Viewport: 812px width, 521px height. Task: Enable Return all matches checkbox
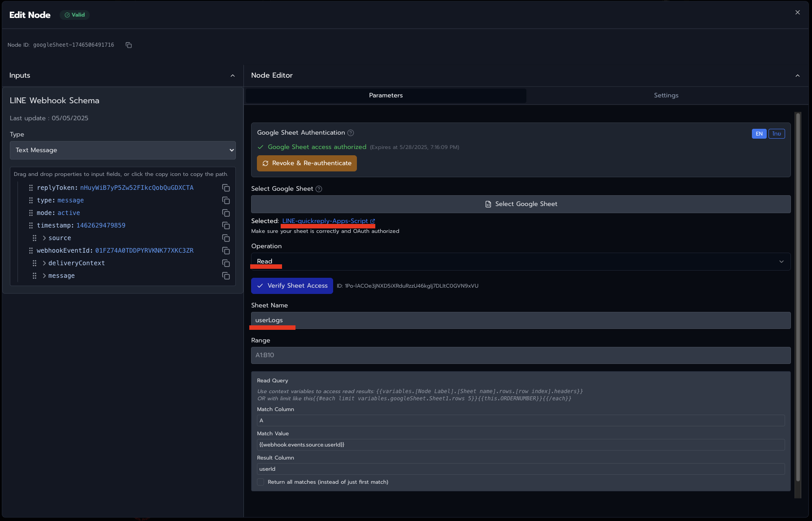coord(261,482)
